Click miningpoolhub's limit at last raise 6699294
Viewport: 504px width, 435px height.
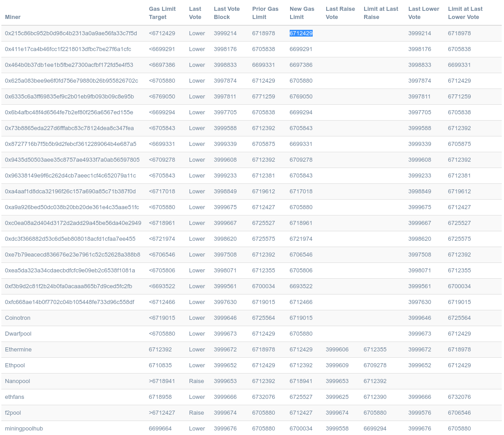point(375,428)
